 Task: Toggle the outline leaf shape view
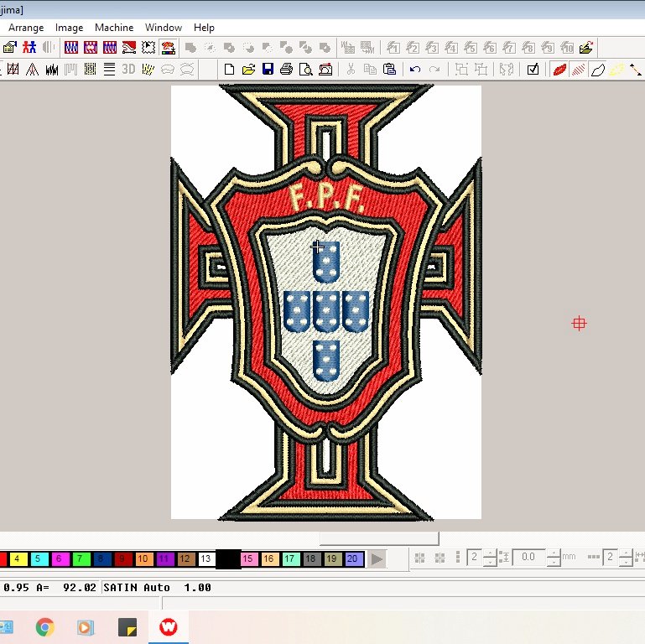[598, 69]
